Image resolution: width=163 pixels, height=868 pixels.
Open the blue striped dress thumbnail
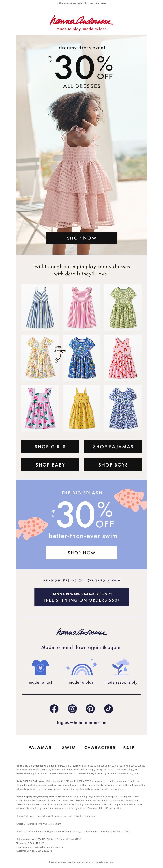[x=40, y=307]
